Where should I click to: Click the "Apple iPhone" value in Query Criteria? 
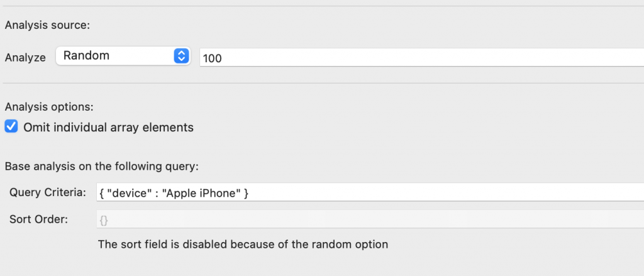click(202, 192)
